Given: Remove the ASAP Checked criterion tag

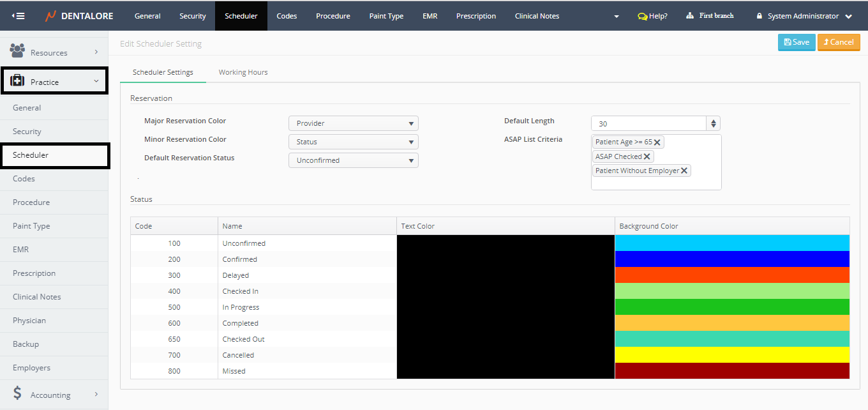Looking at the screenshot, I should pos(647,156).
